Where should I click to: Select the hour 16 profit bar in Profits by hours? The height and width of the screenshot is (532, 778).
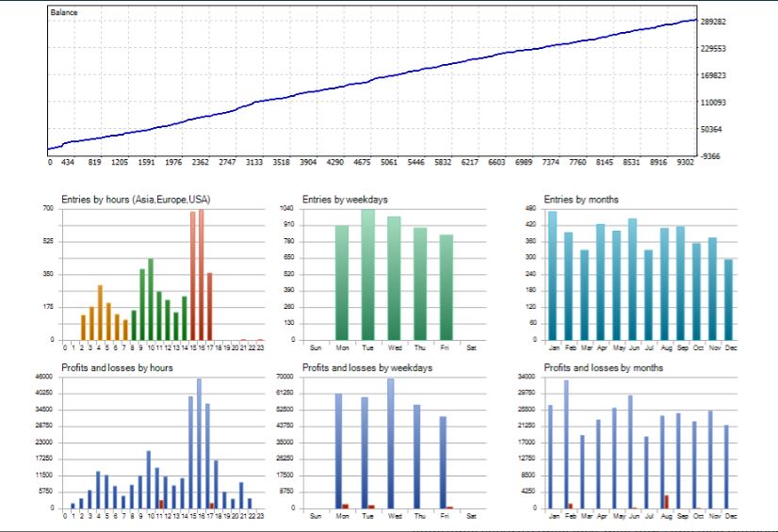point(199,443)
